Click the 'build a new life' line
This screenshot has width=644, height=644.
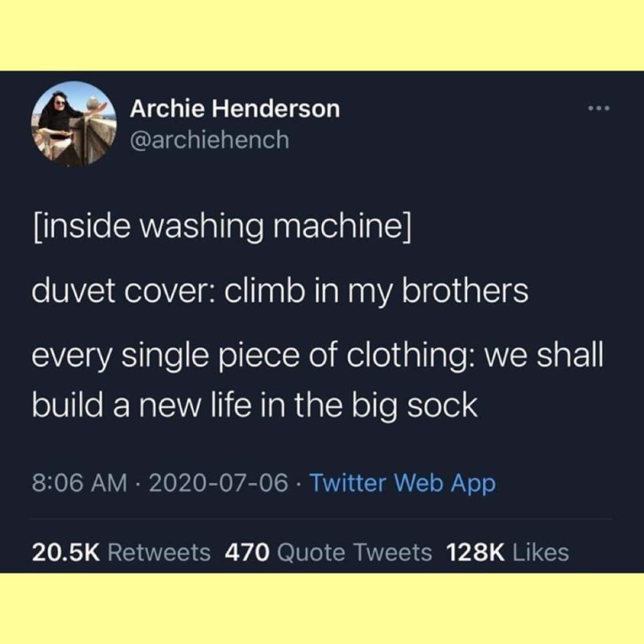(255, 406)
